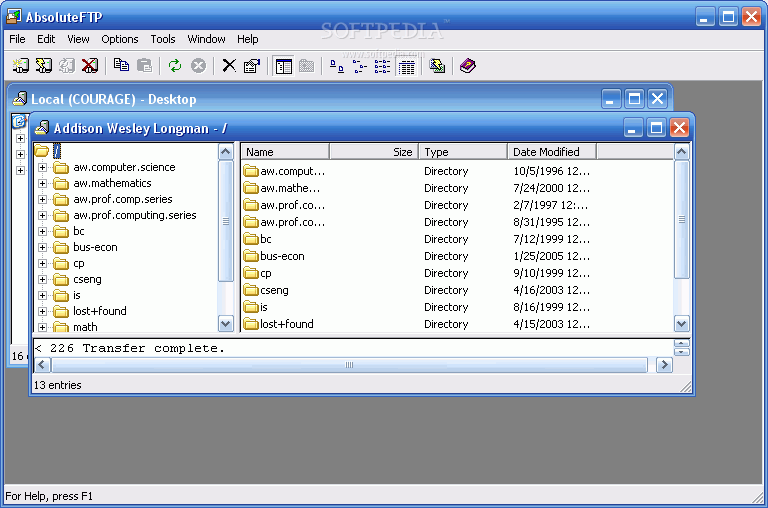Click the log pane scroll-right arrow
This screenshot has width=768, height=508.
coord(664,365)
